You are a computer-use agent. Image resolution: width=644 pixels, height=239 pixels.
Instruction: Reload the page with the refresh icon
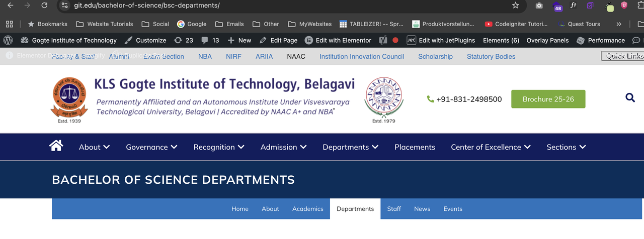(x=44, y=6)
